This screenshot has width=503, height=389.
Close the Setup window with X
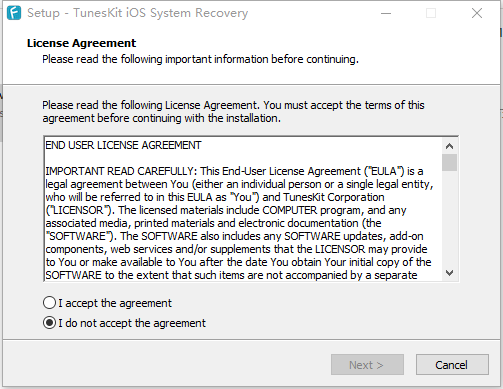[477, 13]
